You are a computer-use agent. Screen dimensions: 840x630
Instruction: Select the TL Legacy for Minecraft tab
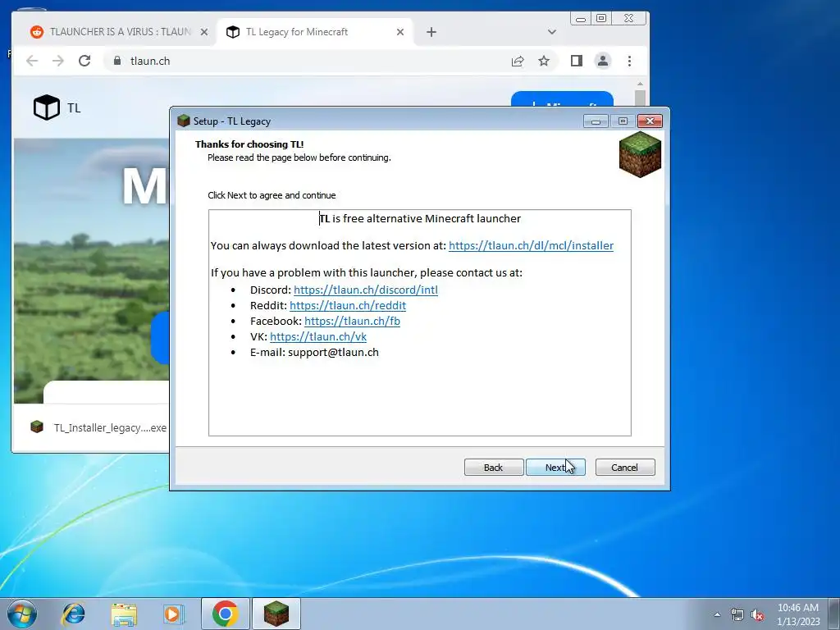pyautogui.click(x=315, y=32)
